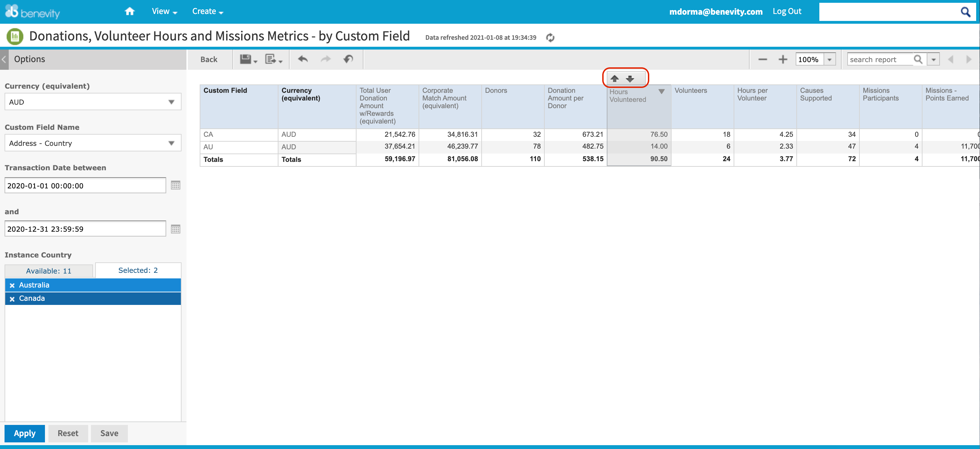980x449 pixels.
Task: Click the top site search field
Action: (889, 12)
